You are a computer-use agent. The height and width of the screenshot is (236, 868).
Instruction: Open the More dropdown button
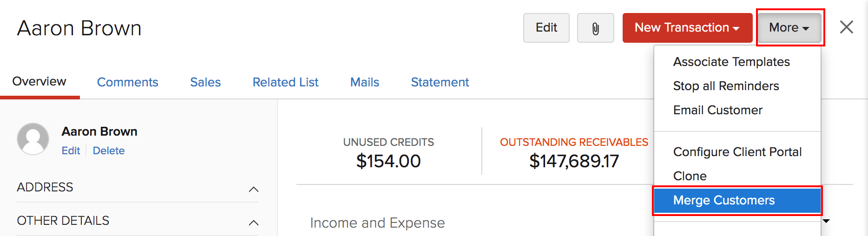(x=789, y=28)
